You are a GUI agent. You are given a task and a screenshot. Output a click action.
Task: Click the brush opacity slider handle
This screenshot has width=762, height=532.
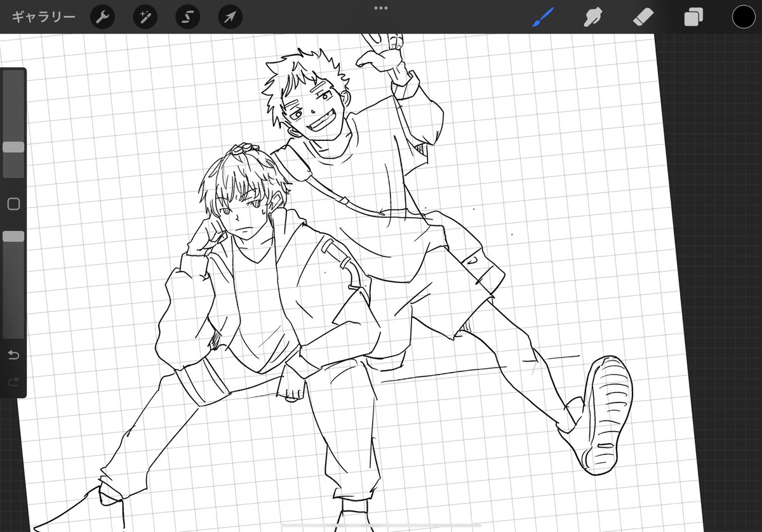point(13,236)
